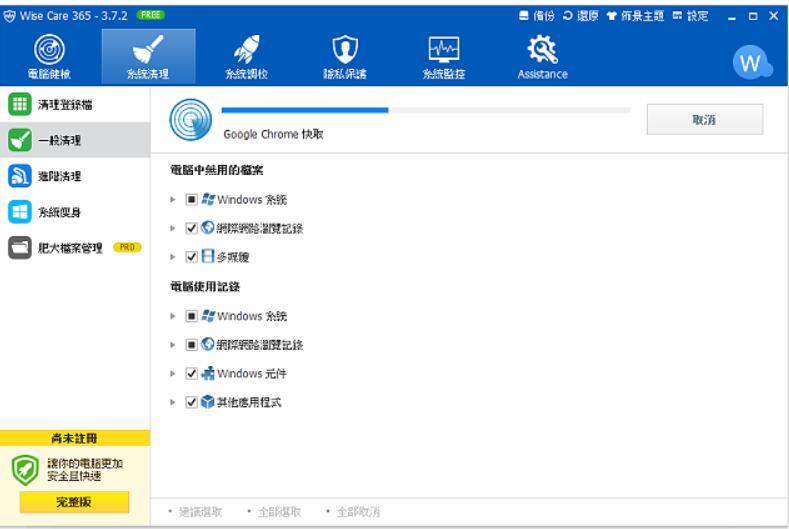Image resolution: width=789 pixels, height=529 pixels.
Task: Open 系統瘦身 system slimming in sidebar
Action: (75, 212)
